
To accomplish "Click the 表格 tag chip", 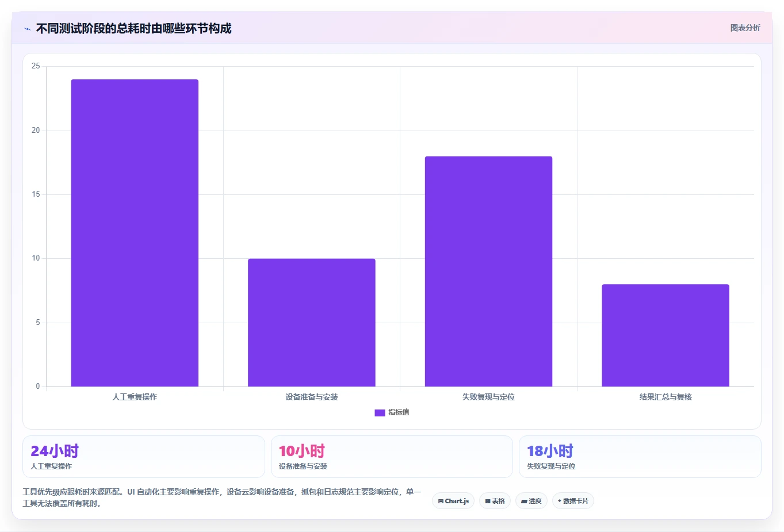I will [x=495, y=501].
